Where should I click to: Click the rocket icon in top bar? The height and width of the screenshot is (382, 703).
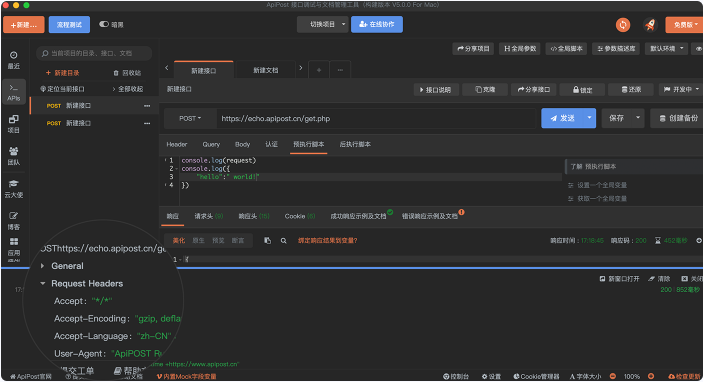(650, 25)
